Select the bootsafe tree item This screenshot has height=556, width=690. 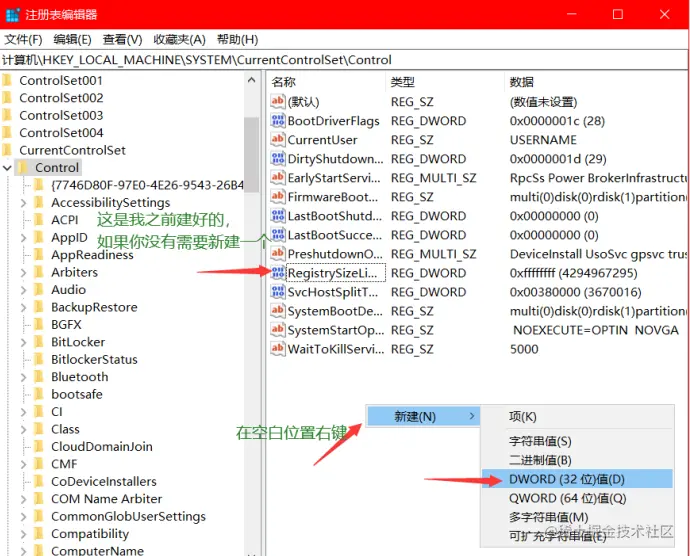tap(77, 394)
